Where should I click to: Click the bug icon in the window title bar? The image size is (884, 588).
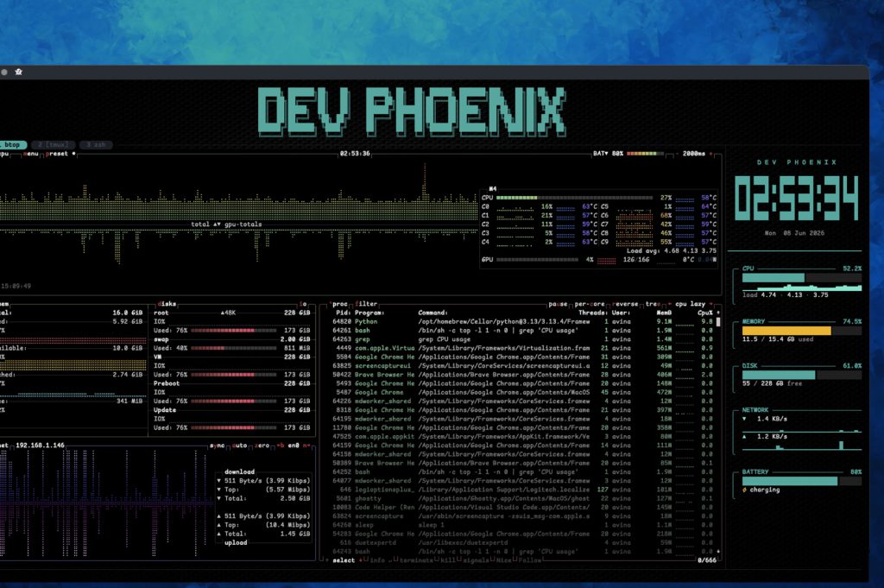pos(19,72)
